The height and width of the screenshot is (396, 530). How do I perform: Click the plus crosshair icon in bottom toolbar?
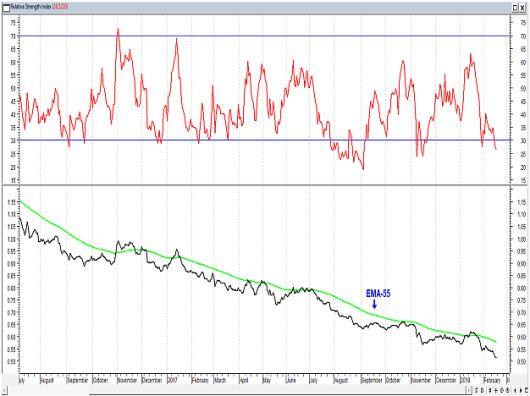click(496, 390)
